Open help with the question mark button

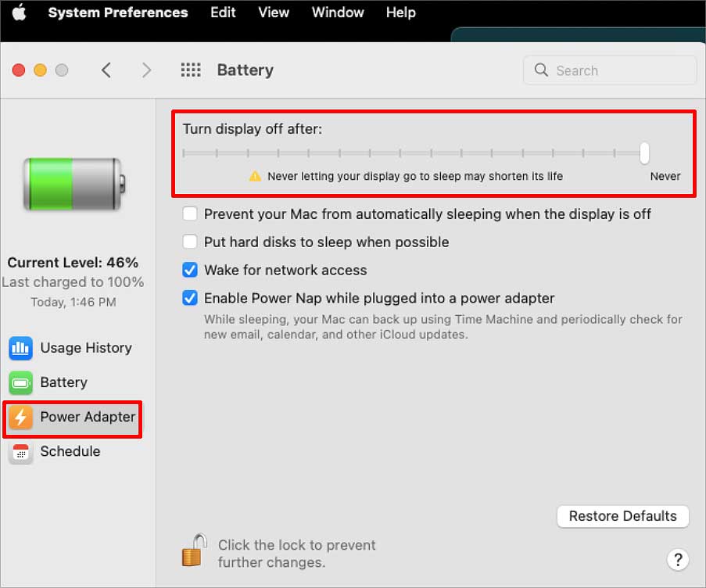coord(678,560)
